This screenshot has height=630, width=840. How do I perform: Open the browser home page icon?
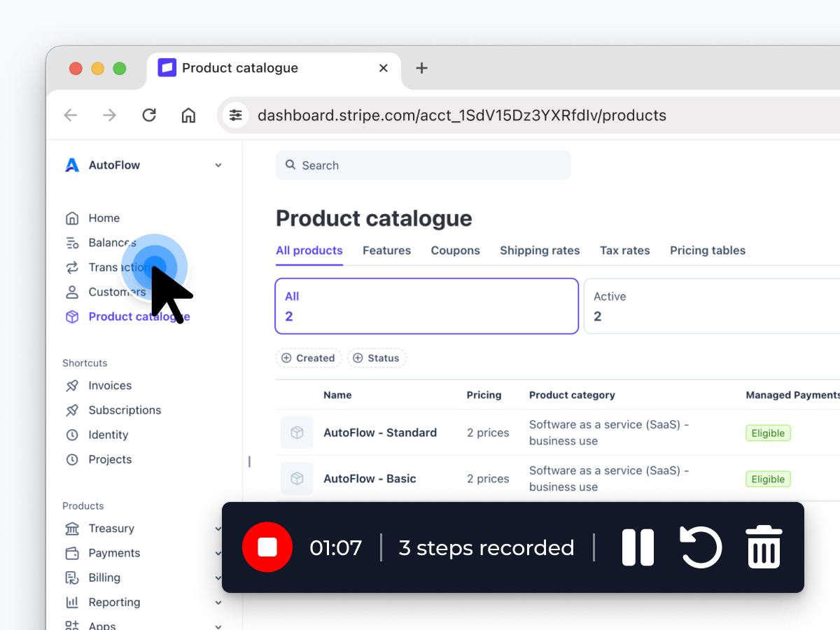(188, 115)
